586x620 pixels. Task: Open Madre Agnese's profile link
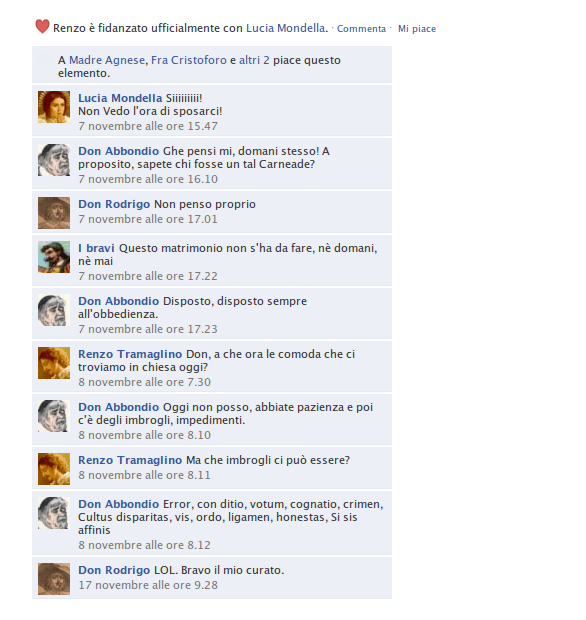pos(107,60)
